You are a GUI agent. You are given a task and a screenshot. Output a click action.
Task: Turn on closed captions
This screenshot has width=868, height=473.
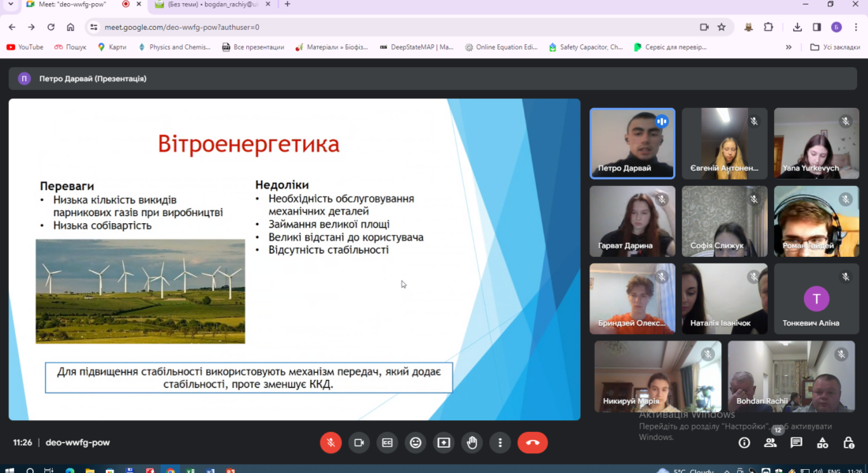pyautogui.click(x=387, y=443)
